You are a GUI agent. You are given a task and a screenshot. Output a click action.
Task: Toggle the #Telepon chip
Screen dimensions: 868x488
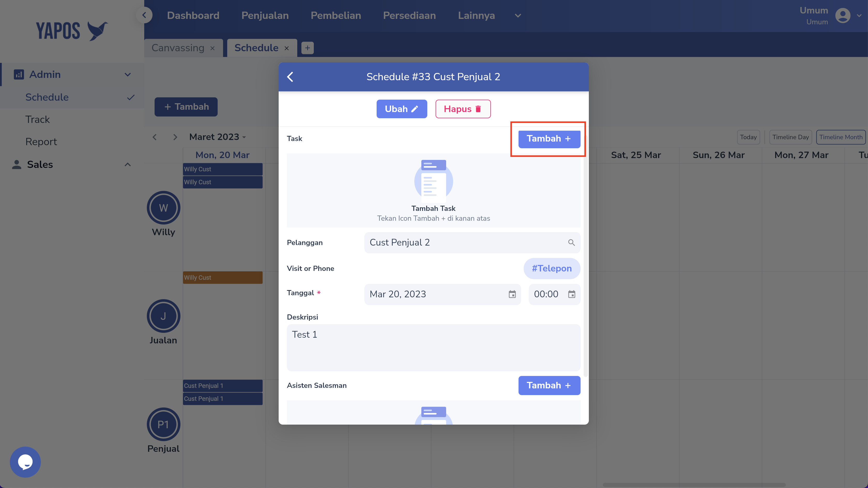tap(552, 268)
